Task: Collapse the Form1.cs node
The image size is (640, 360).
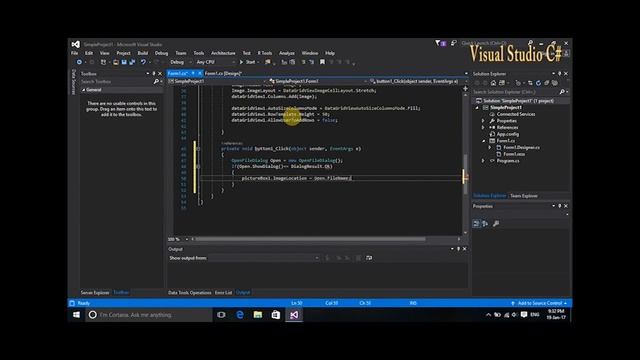Action: click(484, 141)
